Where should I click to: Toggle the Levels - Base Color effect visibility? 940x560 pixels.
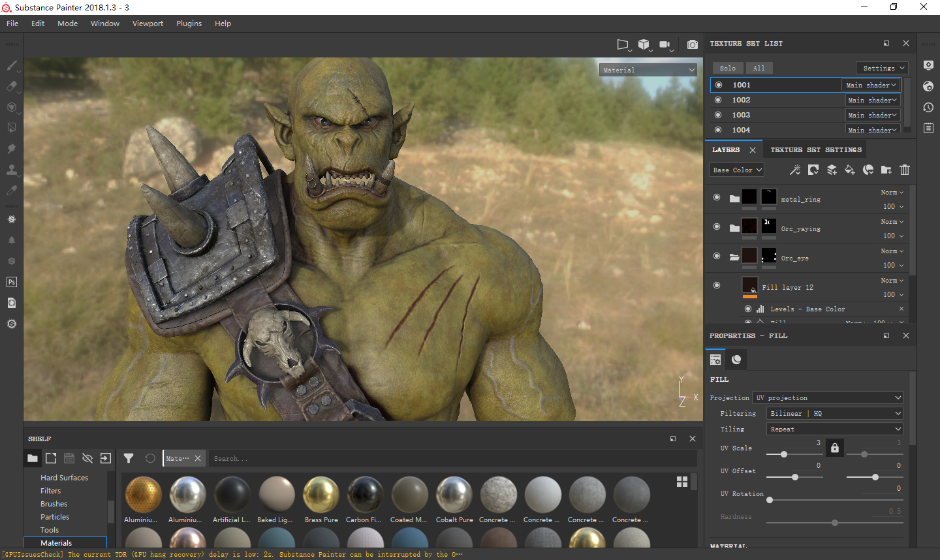click(x=748, y=309)
